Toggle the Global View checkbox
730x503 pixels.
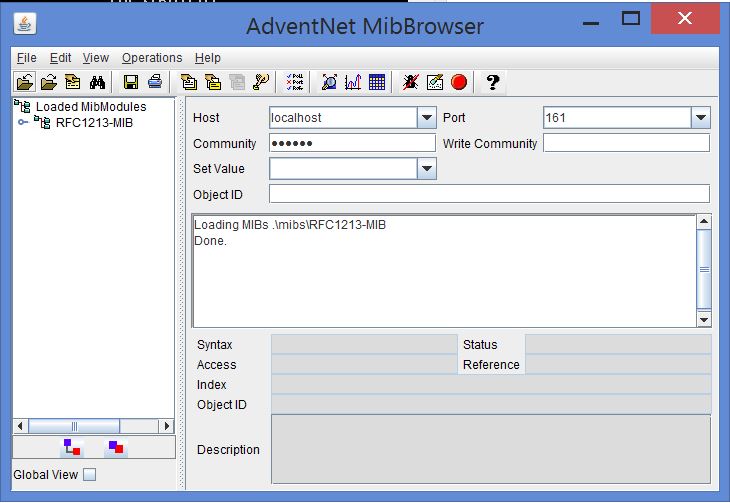tap(90, 475)
